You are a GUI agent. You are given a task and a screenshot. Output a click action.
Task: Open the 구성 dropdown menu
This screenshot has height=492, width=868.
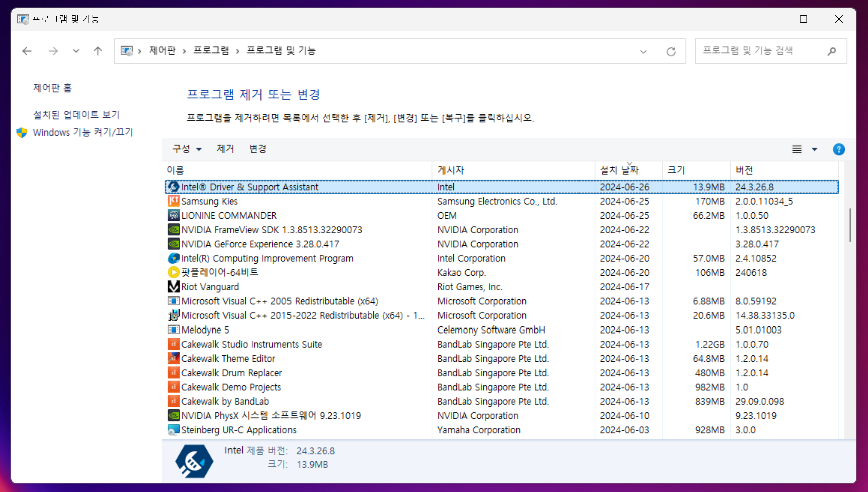[x=187, y=149]
